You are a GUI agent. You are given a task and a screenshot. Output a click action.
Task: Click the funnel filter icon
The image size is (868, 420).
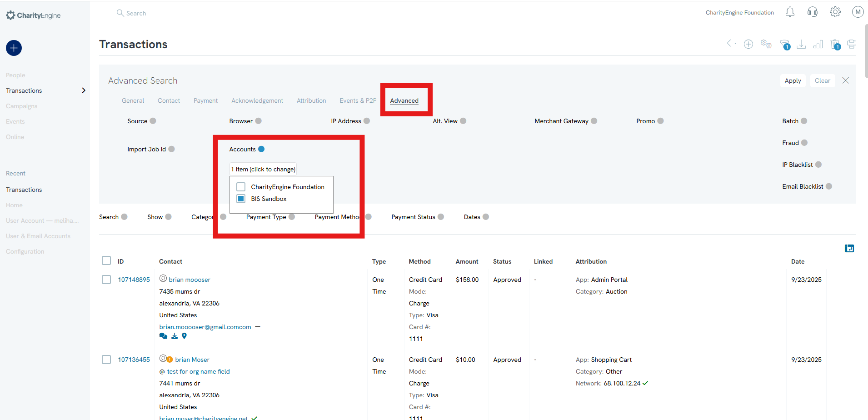click(785, 45)
